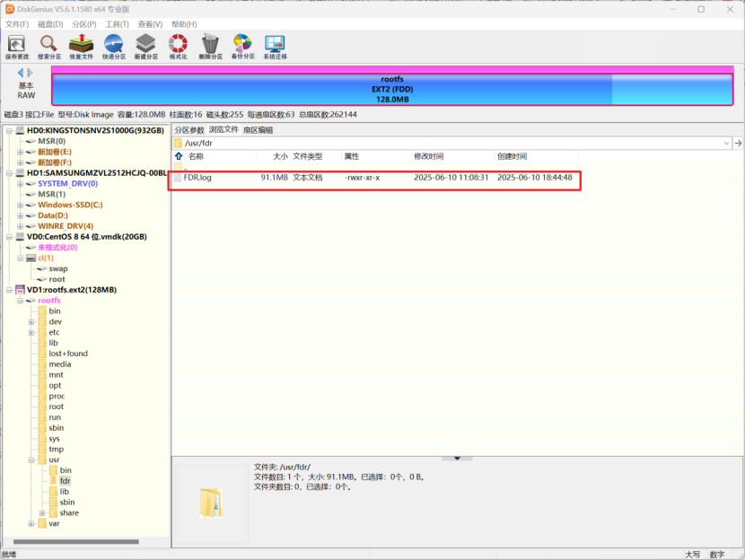Open the 搜索分区 tool

[49, 46]
